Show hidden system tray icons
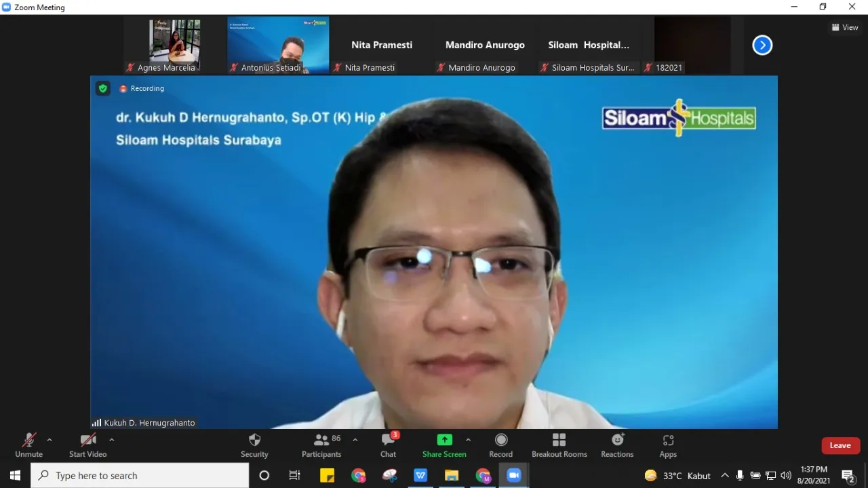Viewport: 868px width, 488px height. (725, 476)
